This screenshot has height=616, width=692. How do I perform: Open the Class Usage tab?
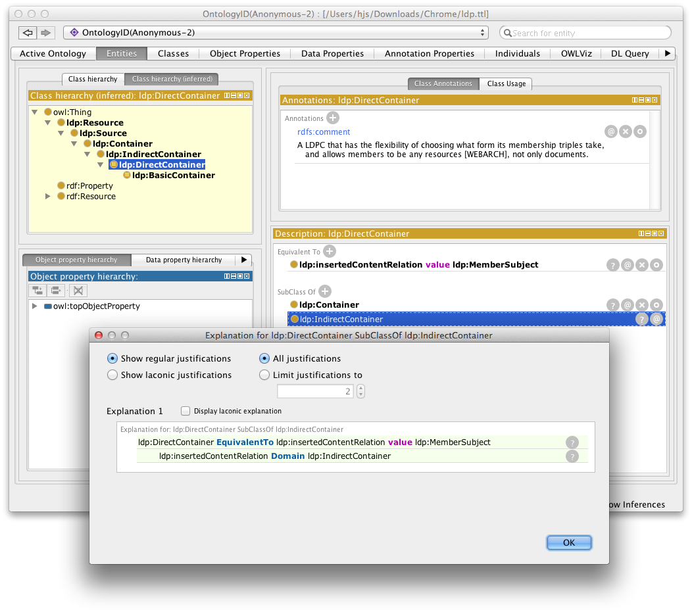(x=506, y=83)
